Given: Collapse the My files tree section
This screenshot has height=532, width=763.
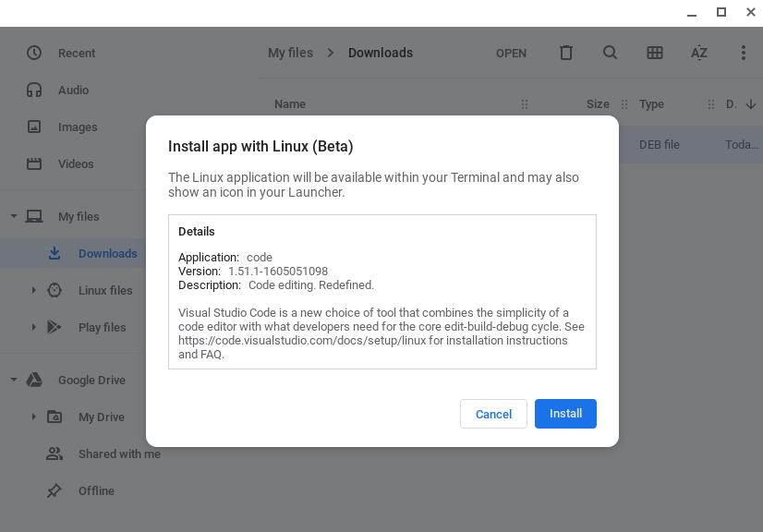Looking at the screenshot, I should 13,215.
